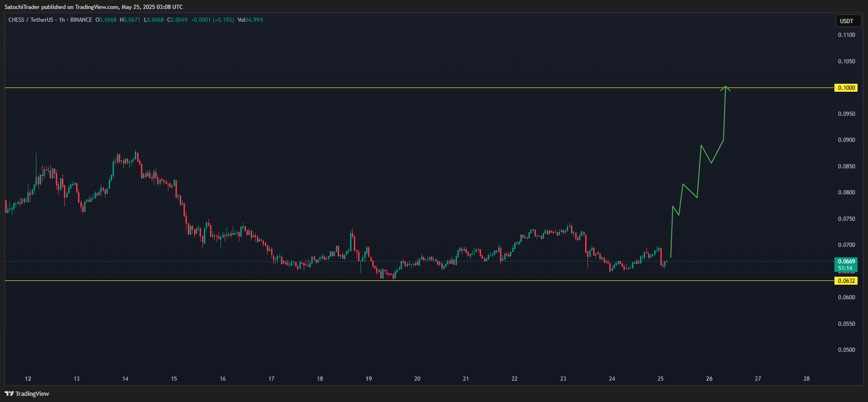Click date 26 on the time axis
This screenshot has width=868, height=402.
coord(710,379)
